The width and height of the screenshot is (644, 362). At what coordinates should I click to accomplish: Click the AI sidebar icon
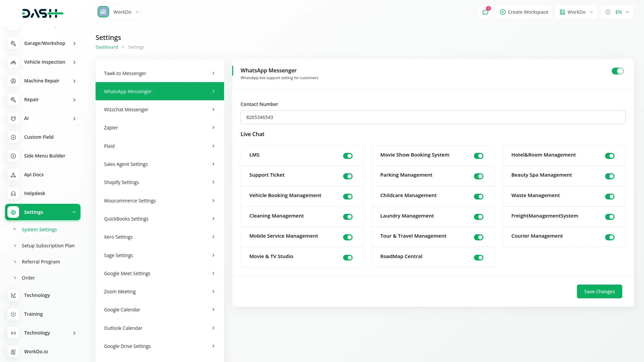click(x=13, y=118)
